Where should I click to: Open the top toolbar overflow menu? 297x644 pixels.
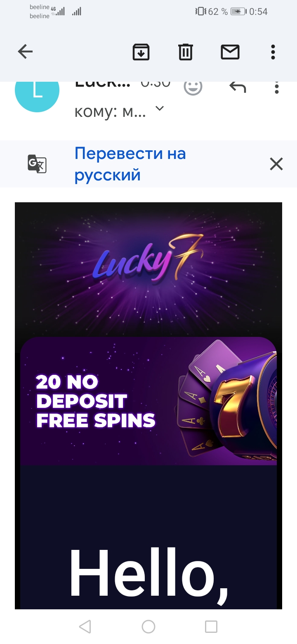(x=273, y=52)
